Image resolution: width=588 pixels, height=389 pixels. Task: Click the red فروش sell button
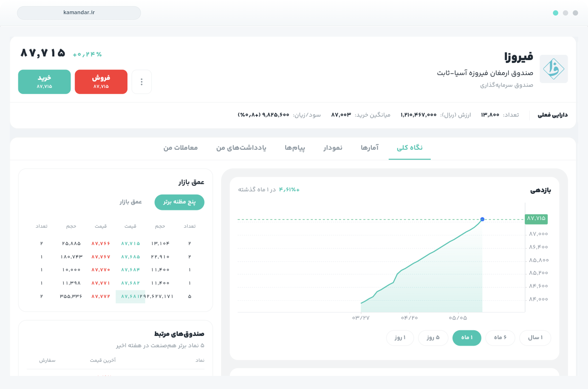[101, 82]
